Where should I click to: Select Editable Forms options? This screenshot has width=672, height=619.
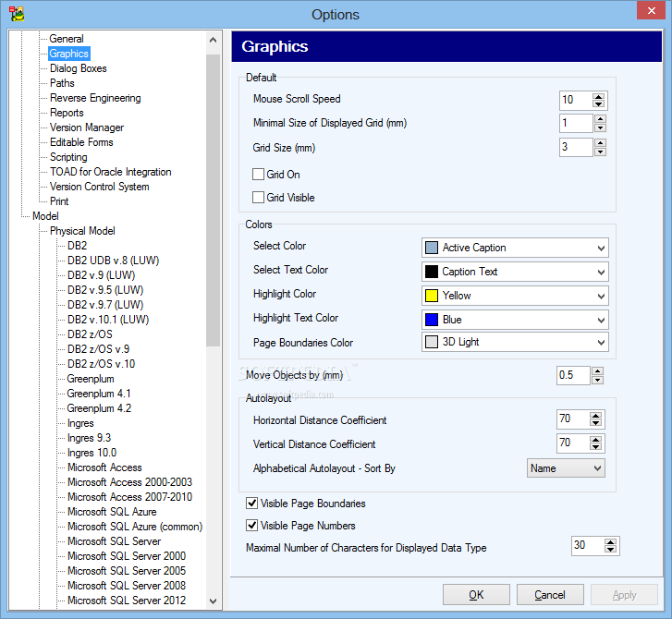coord(81,142)
